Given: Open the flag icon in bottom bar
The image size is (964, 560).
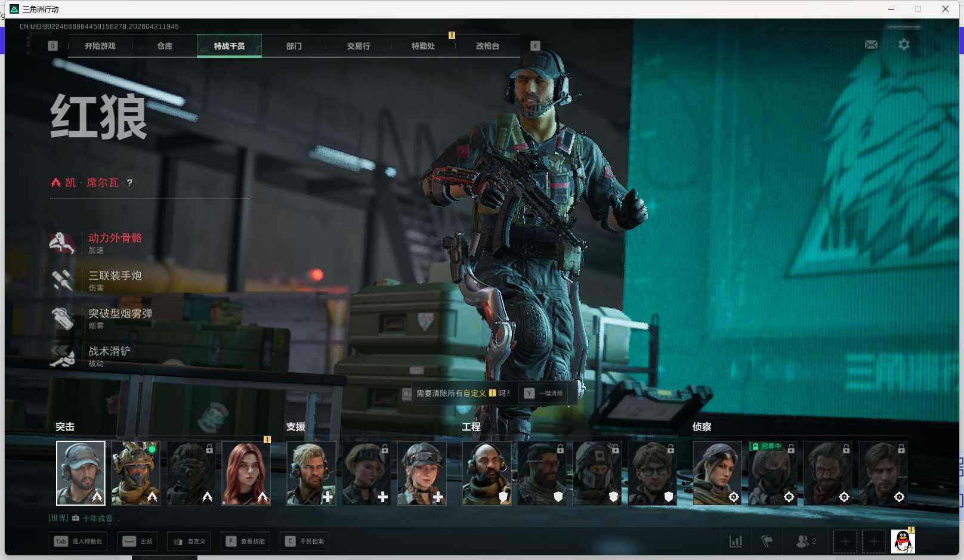Looking at the screenshot, I should pos(767,542).
